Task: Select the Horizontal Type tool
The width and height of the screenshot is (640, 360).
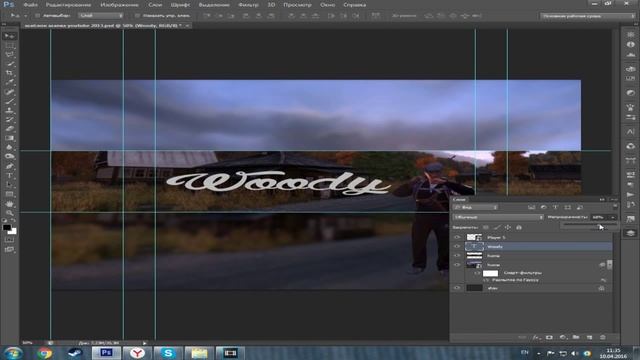Action: (9, 176)
